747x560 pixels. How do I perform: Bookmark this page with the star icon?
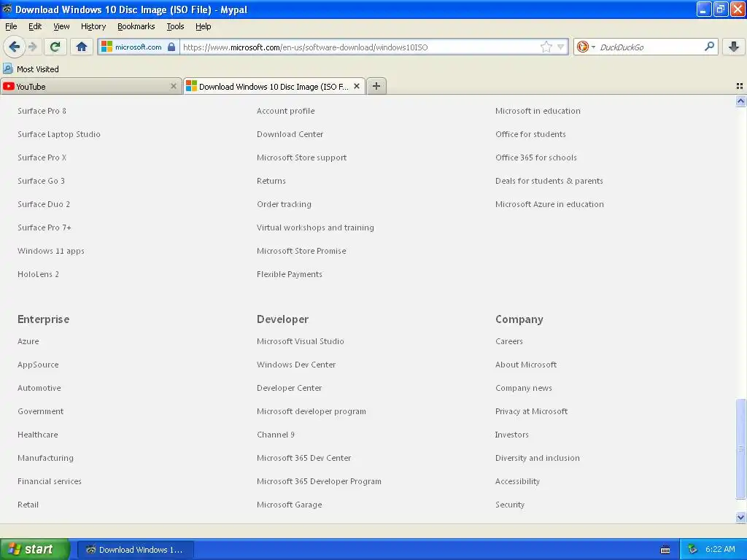[546, 47]
